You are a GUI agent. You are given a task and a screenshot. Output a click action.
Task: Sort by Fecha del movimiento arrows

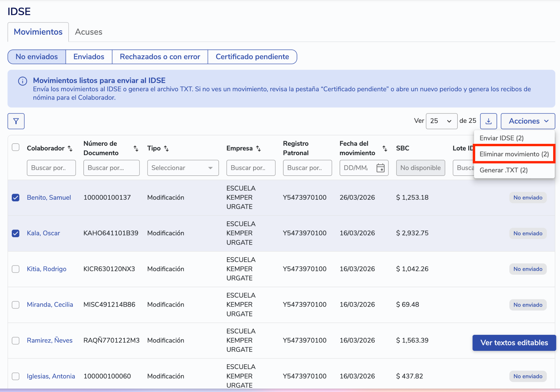coord(385,148)
